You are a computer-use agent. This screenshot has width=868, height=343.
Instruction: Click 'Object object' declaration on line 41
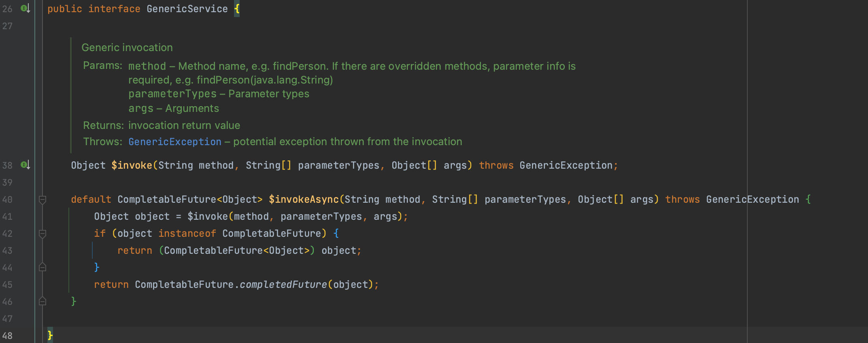132,217
